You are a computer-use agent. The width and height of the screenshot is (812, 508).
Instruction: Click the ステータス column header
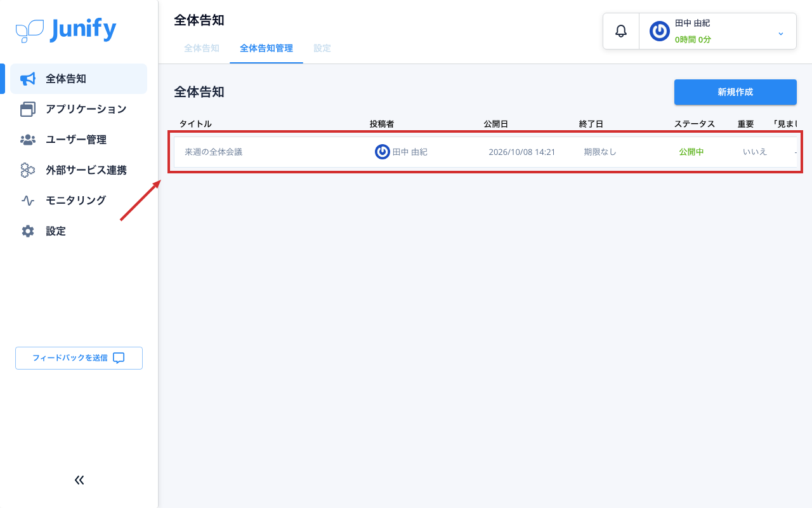695,124
